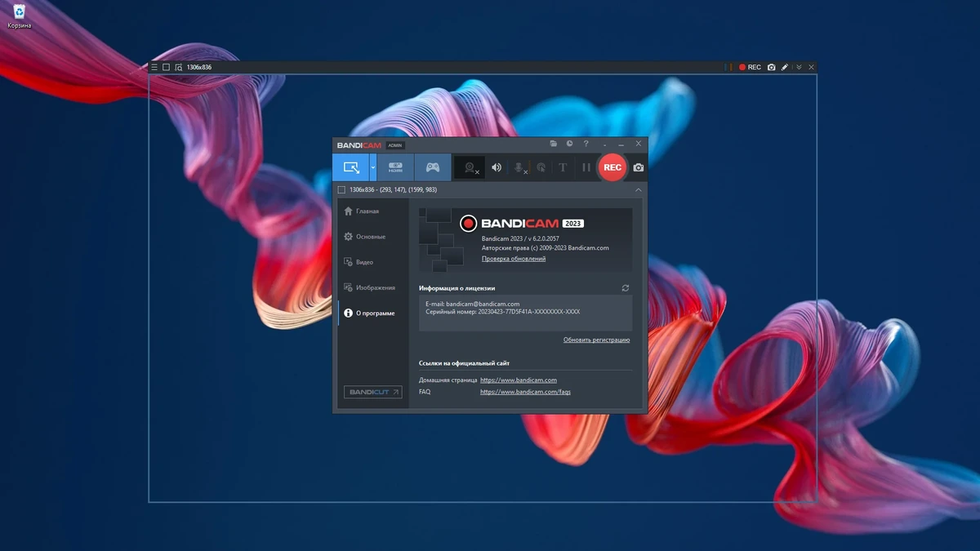Toggle the mouse click effect icon
The image size is (980, 551).
tap(541, 167)
